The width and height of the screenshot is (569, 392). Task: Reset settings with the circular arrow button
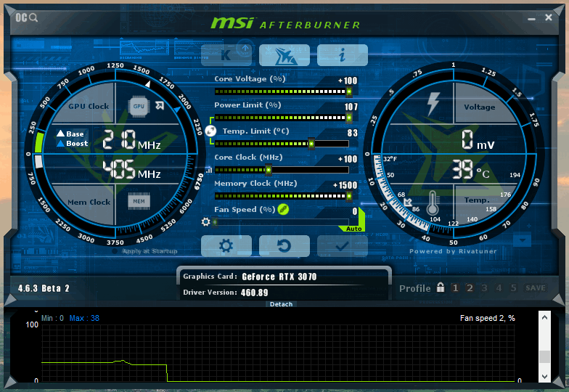click(284, 246)
